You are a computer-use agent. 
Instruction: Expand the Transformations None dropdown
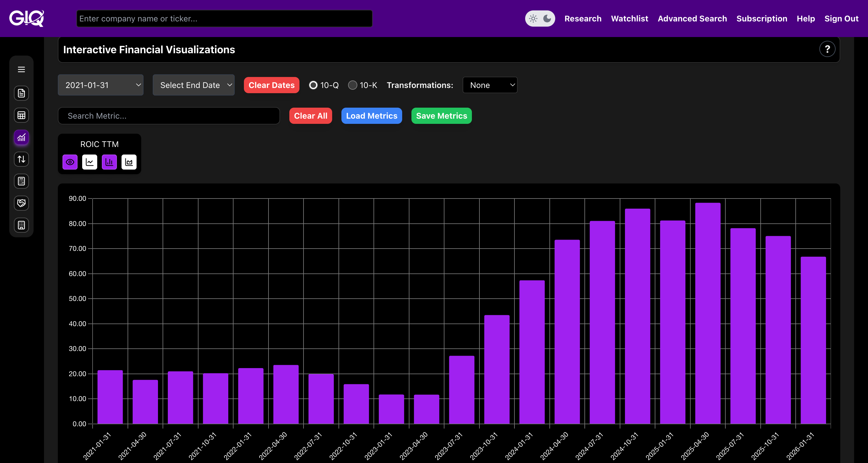coord(490,85)
